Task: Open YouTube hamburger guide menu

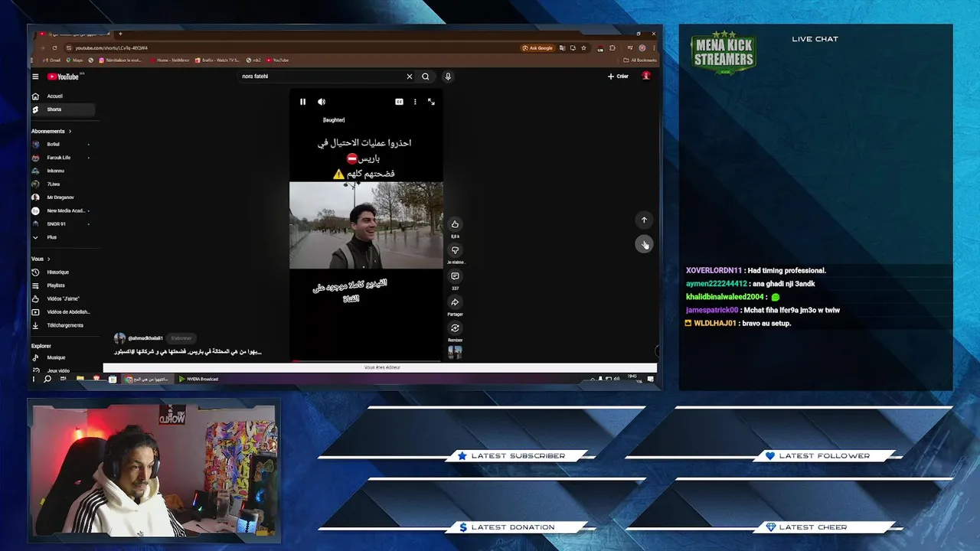Action: pos(35,77)
